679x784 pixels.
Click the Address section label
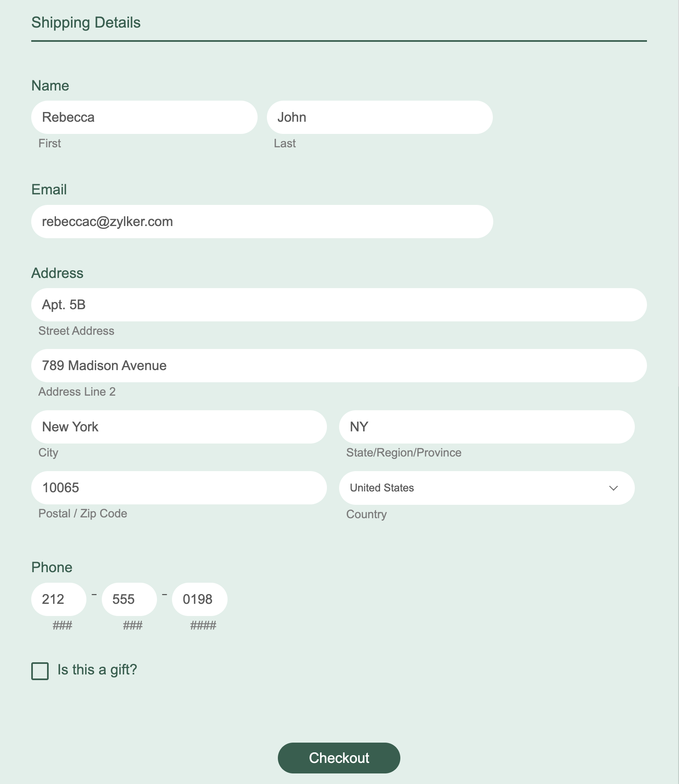57,273
